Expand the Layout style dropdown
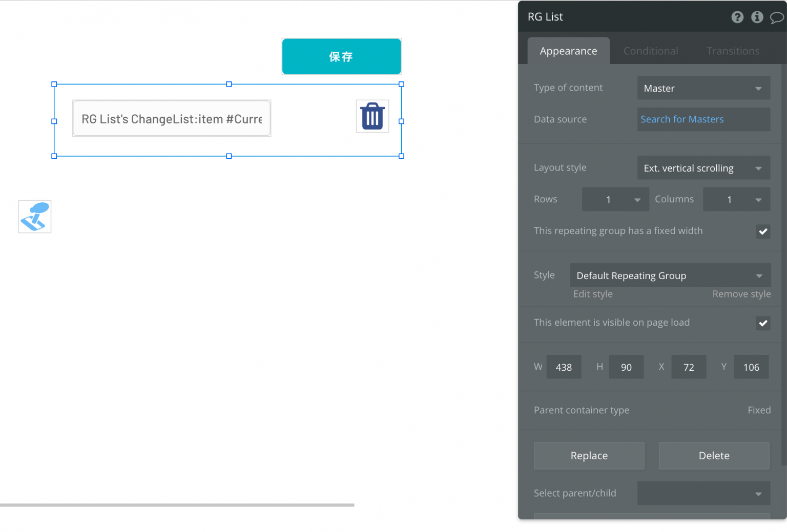787x532 pixels. [x=703, y=167]
